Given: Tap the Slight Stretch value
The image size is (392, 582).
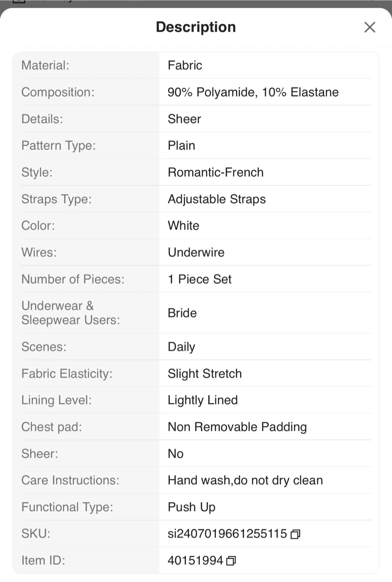Looking at the screenshot, I should coord(204,373).
